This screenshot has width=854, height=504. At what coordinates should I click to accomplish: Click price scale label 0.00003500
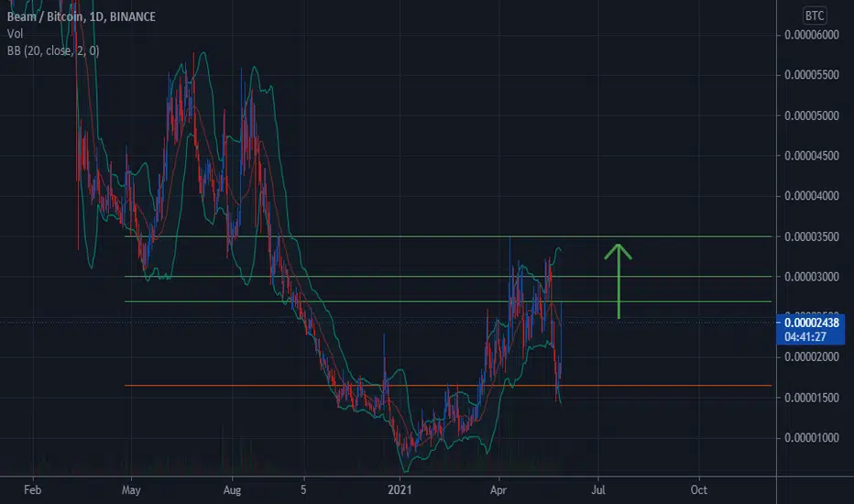(812, 236)
